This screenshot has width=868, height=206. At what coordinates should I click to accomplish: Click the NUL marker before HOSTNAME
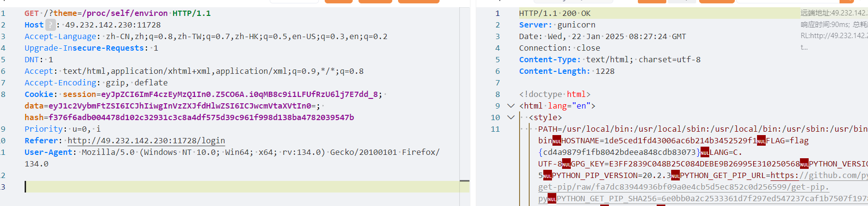(x=557, y=141)
